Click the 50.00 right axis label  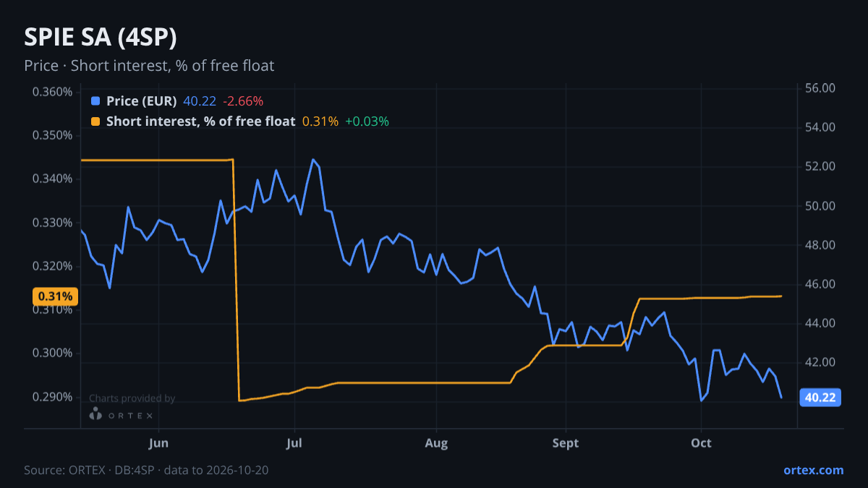click(x=820, y=206)
